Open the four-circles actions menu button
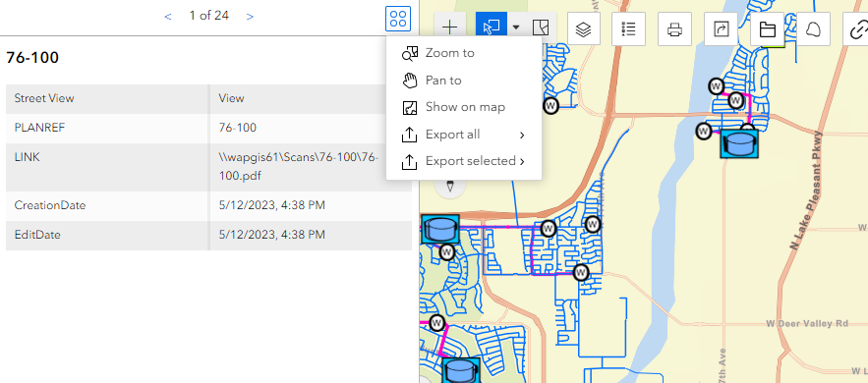868x383 pixels. [398, 19]
